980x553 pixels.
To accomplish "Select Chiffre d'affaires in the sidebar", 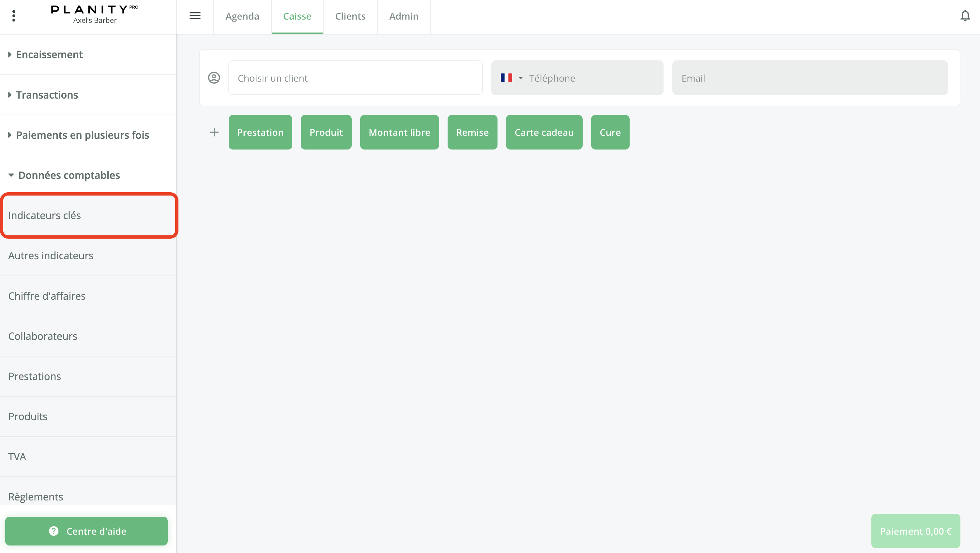I will [x=47, y=296].
